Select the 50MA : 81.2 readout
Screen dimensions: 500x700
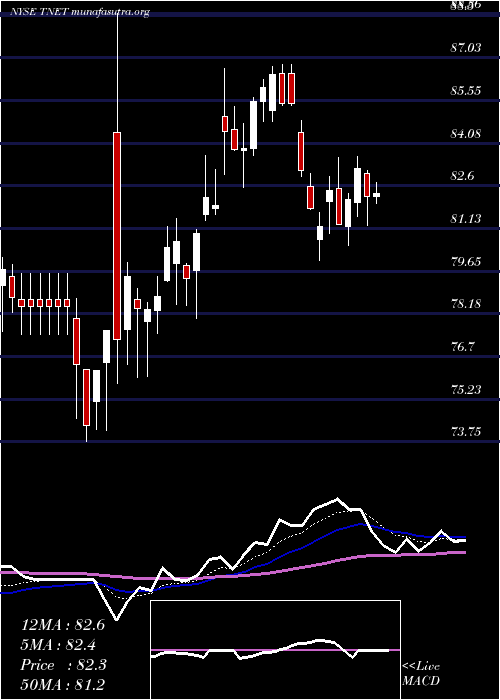63,684
